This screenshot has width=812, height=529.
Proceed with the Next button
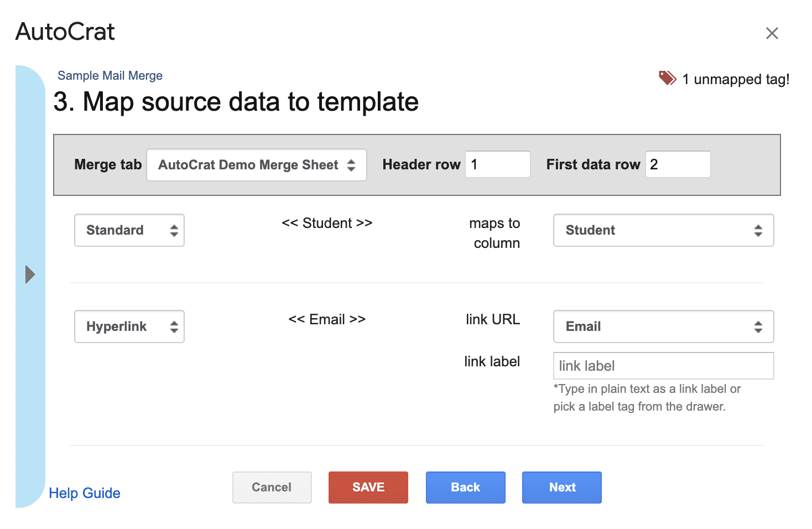point(562,487)
